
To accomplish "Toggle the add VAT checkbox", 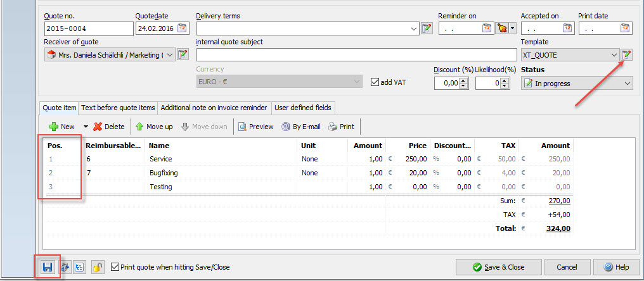I will point(375,82).
